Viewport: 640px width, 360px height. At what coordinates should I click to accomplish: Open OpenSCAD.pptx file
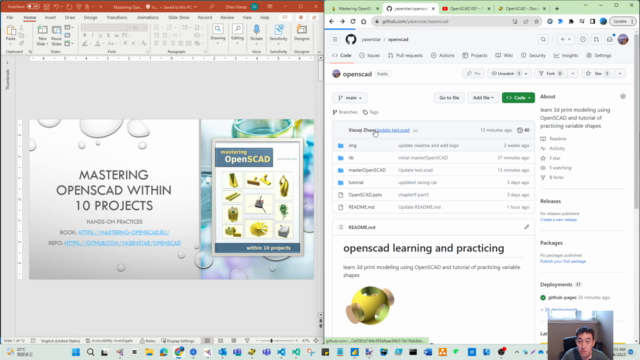(365, 195)
